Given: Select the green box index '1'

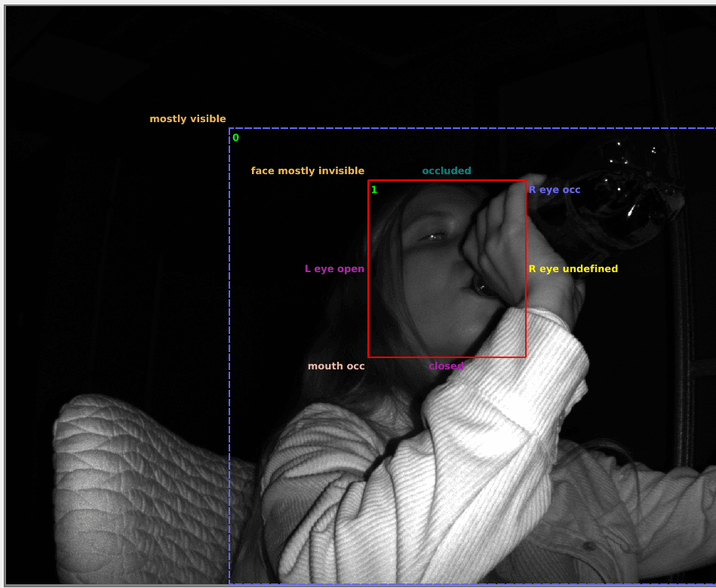Looking at the screenshot, I should tap(374, 189).
